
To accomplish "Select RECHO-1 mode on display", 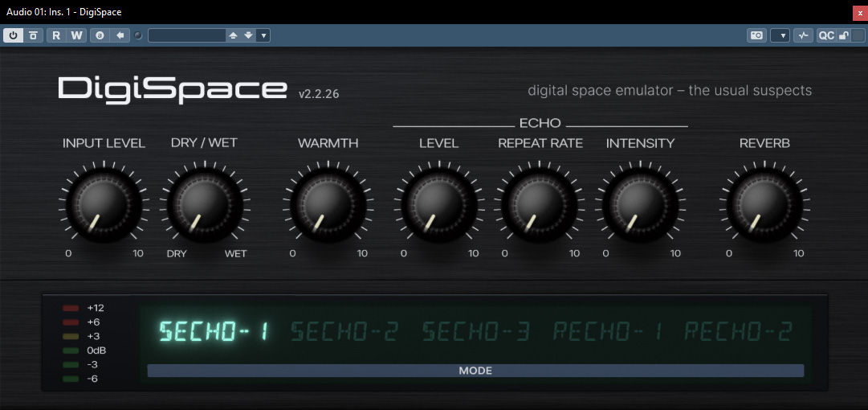I will pos(608,331).
